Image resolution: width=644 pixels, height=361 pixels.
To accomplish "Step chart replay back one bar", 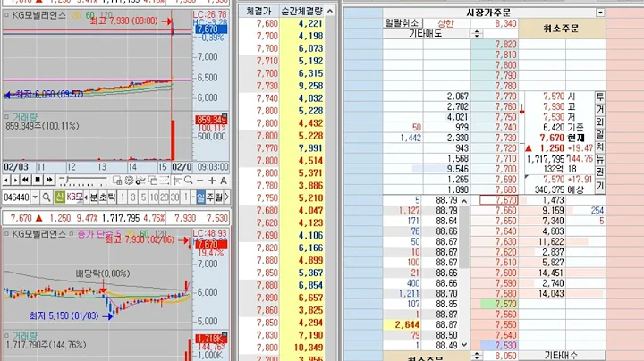I will pos(6,180).
